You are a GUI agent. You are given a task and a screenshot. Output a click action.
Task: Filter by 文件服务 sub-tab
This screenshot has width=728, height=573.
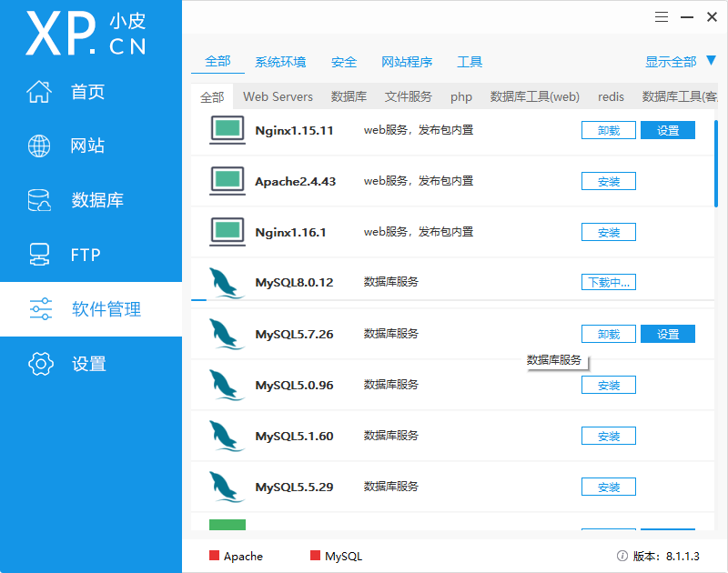408,96
